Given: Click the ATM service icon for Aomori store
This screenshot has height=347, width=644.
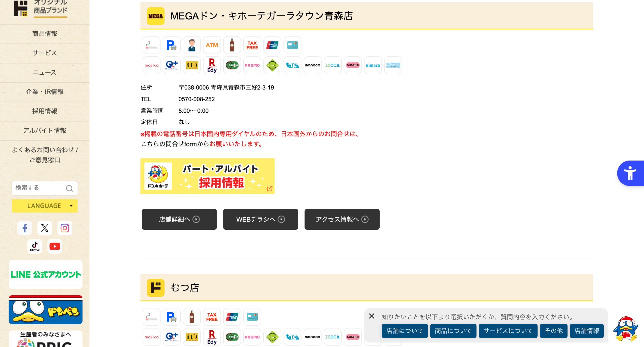Looking at the screenshot, I should coord(212,45).
